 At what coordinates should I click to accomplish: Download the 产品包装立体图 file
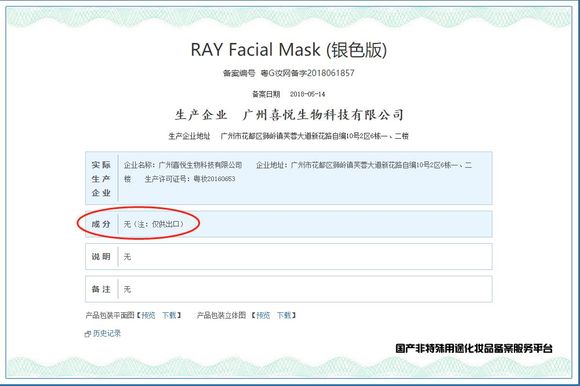click(x=284, y=315)
